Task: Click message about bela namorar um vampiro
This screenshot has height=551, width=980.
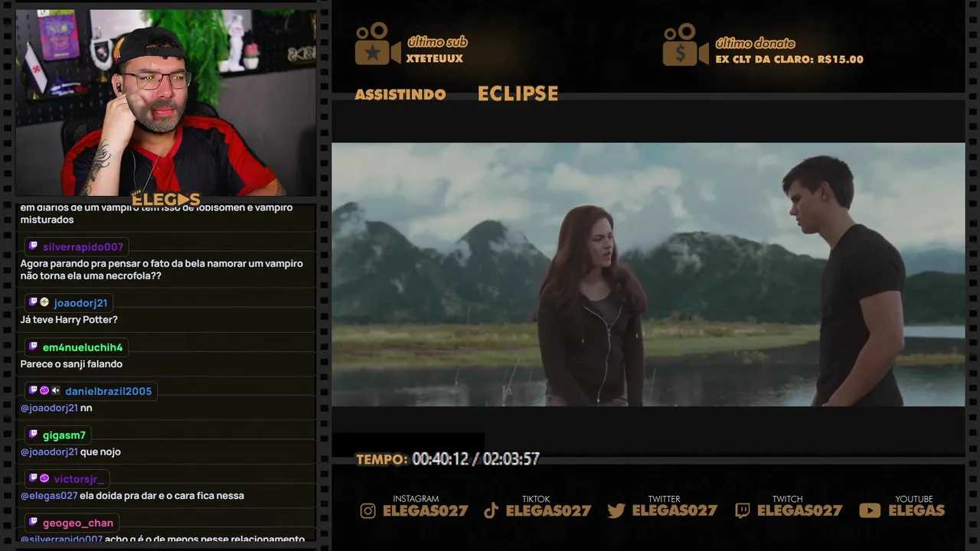Action: (x=162, y=269)
